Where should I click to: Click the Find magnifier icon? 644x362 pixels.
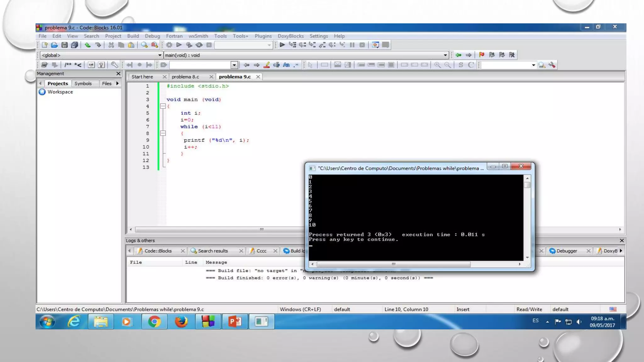(144, 45)
